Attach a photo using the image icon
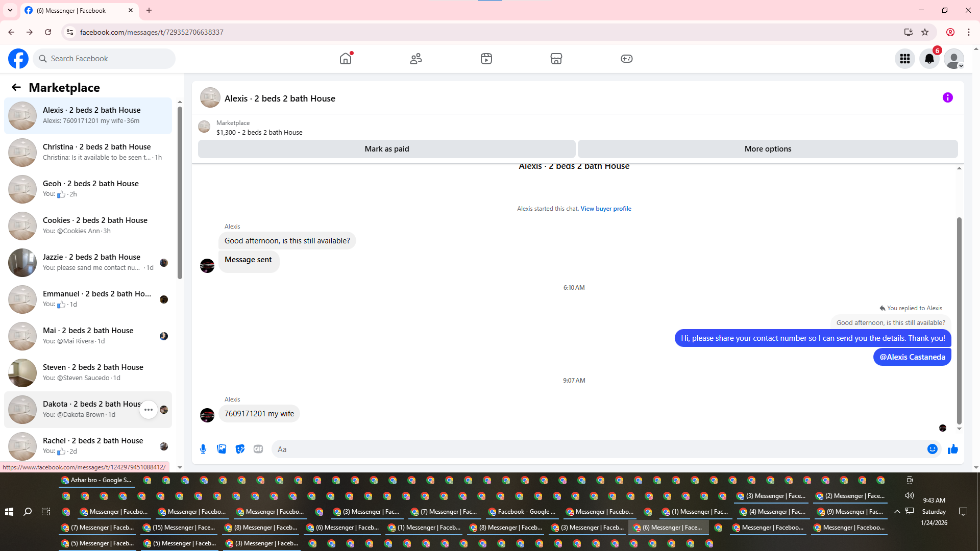 pos(222,449)
